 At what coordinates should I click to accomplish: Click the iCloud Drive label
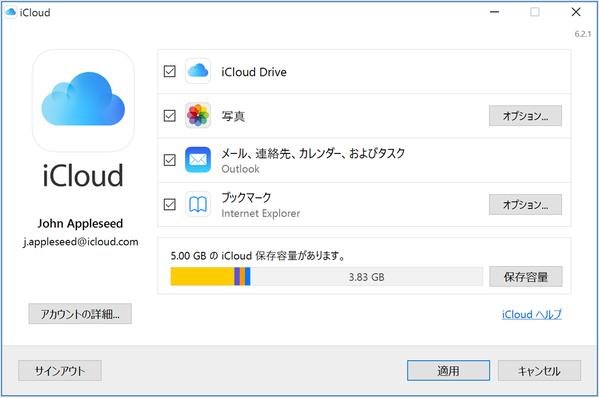(254, 72)
